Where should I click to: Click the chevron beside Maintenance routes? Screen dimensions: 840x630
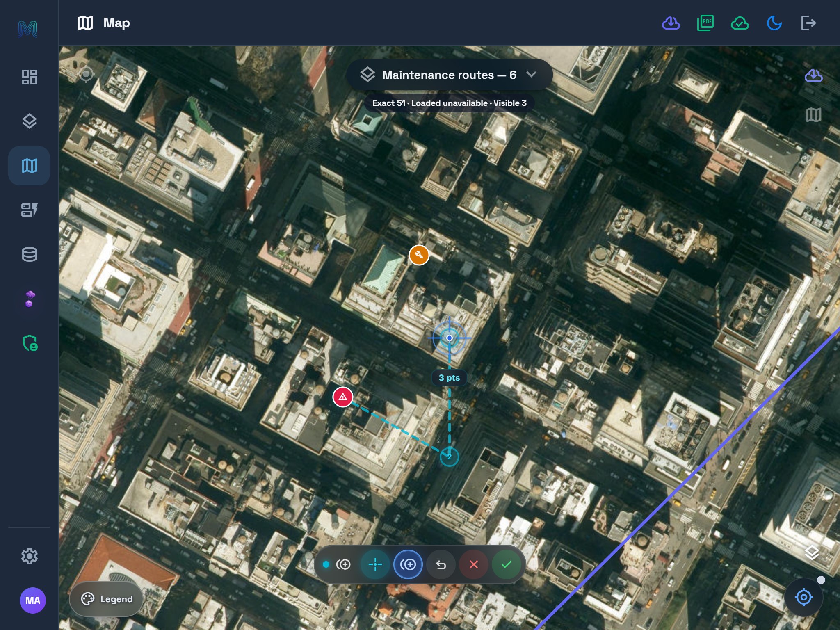[x=532, y=74]
